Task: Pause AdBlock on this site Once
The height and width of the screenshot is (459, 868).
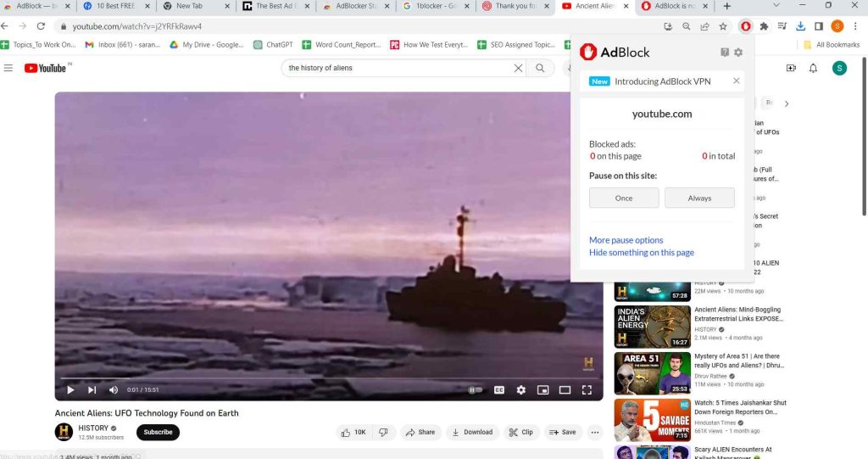Action: 624,198
